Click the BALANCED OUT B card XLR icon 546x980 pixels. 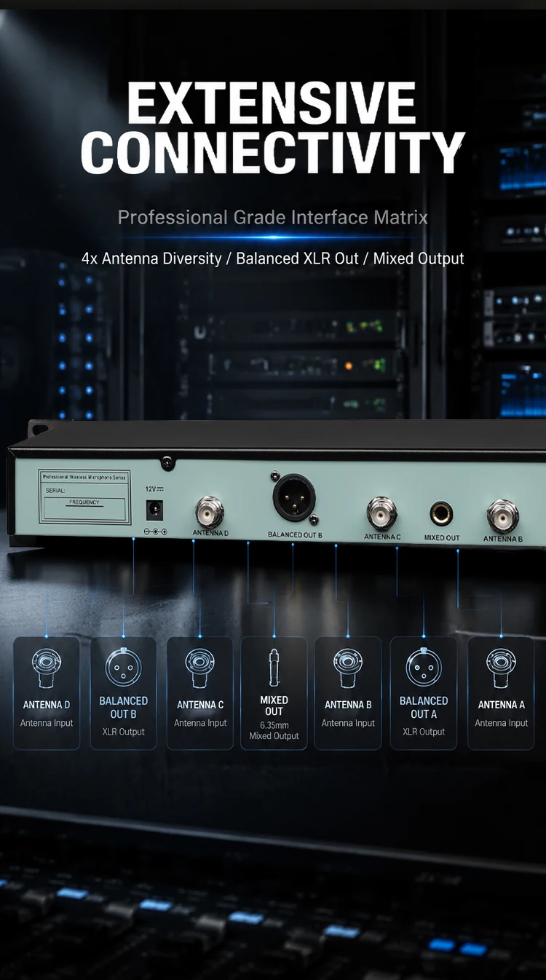coord(124,667)
